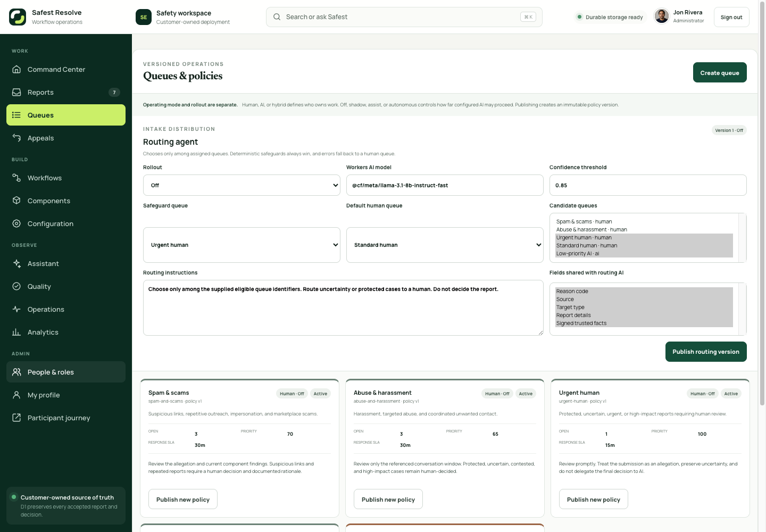Click the Confidence threshold field
766x532 pixels.
coord(648,185)
